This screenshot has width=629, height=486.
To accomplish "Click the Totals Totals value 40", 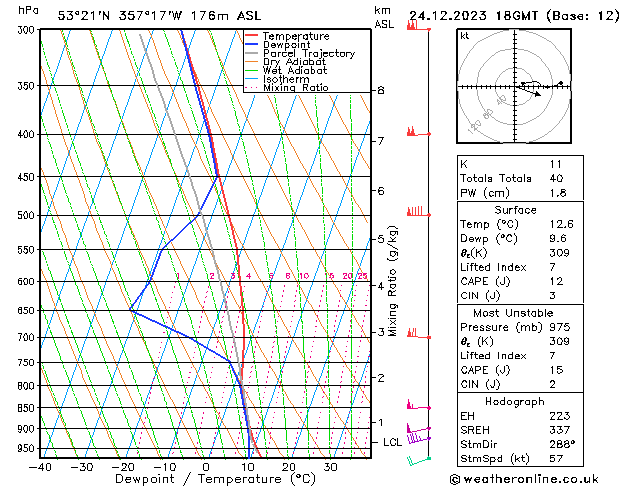I will [556, 178].
